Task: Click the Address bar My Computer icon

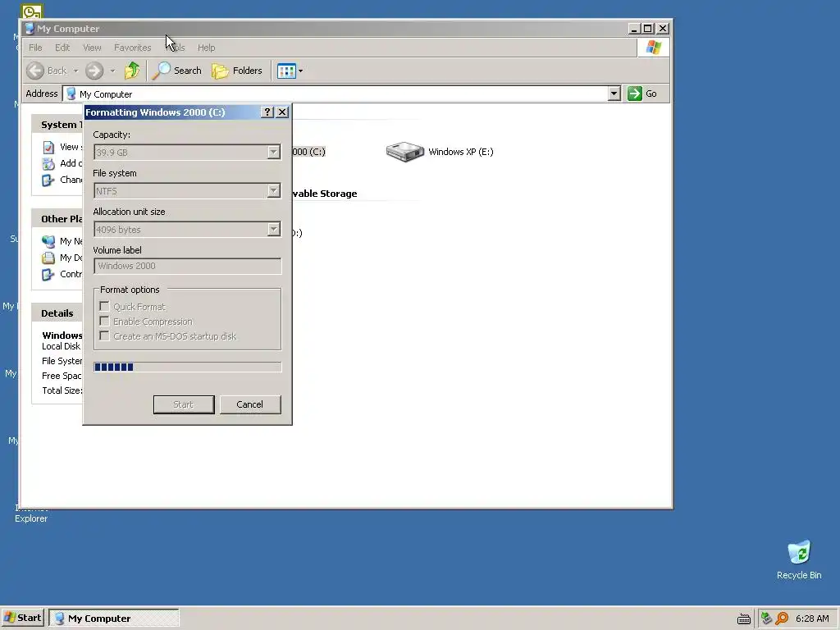Action: click(71, 94)
